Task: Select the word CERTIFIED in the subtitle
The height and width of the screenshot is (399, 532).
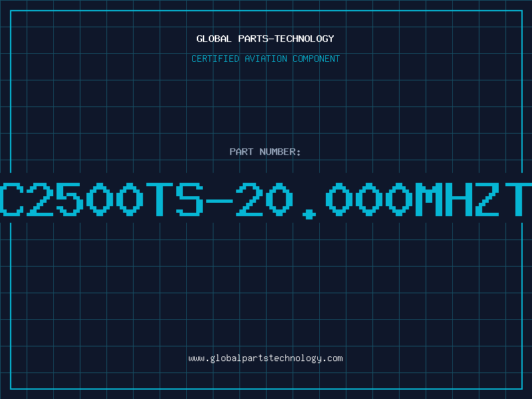Action: point(215,59)
